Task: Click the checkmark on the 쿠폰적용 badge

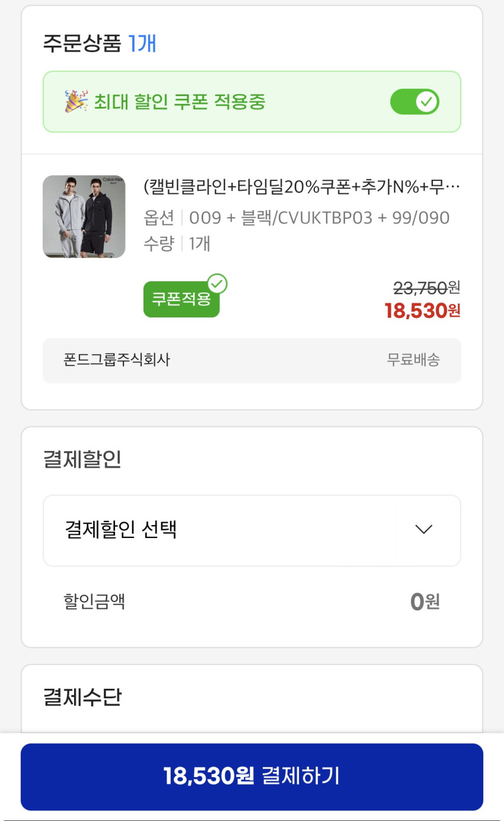Action: click(218, 284)
